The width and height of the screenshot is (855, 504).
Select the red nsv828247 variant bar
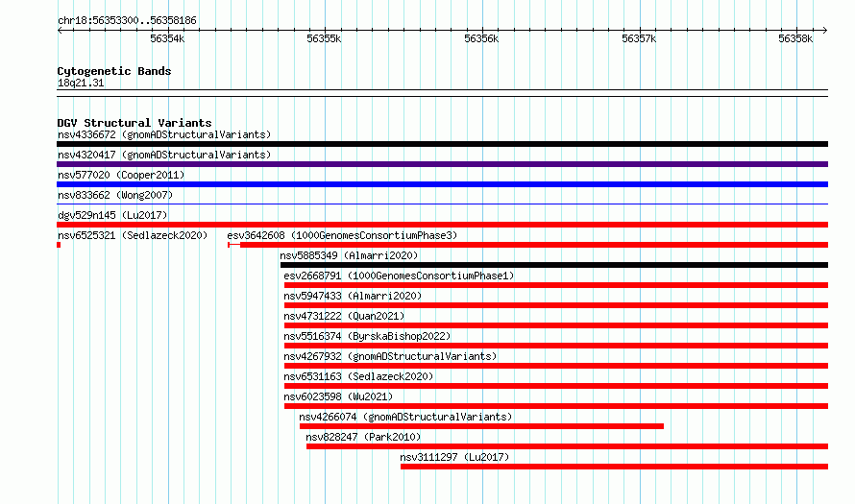[x=567, y=446]
